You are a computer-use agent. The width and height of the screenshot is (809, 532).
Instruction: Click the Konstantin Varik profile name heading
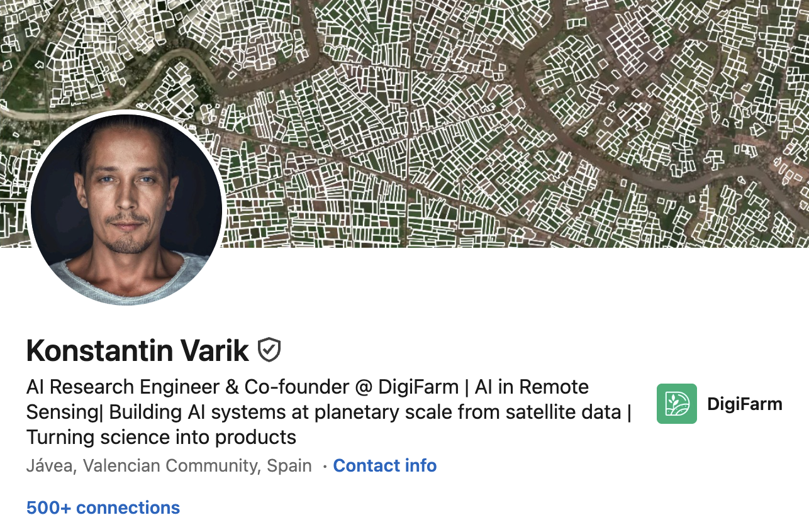[138, 351]
